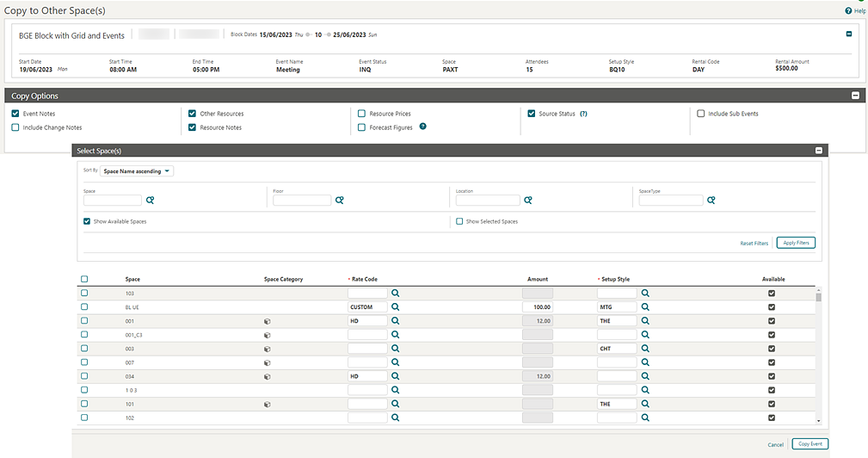The image size is (868, 458).
Task: Open the Sort By Space Name dropdown
Action: point(138,171)
